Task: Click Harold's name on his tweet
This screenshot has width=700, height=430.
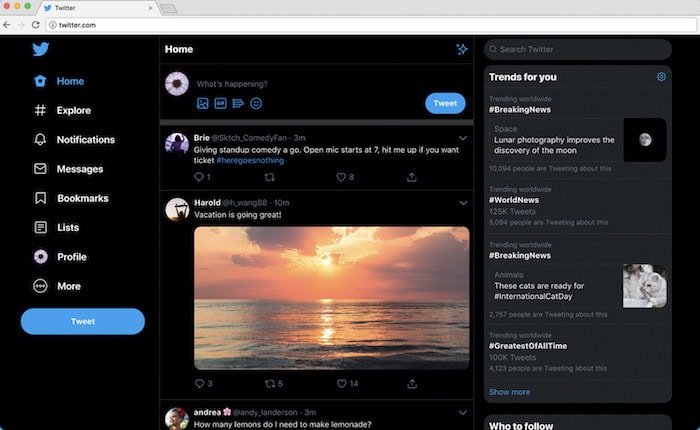Action: point(207,203)
